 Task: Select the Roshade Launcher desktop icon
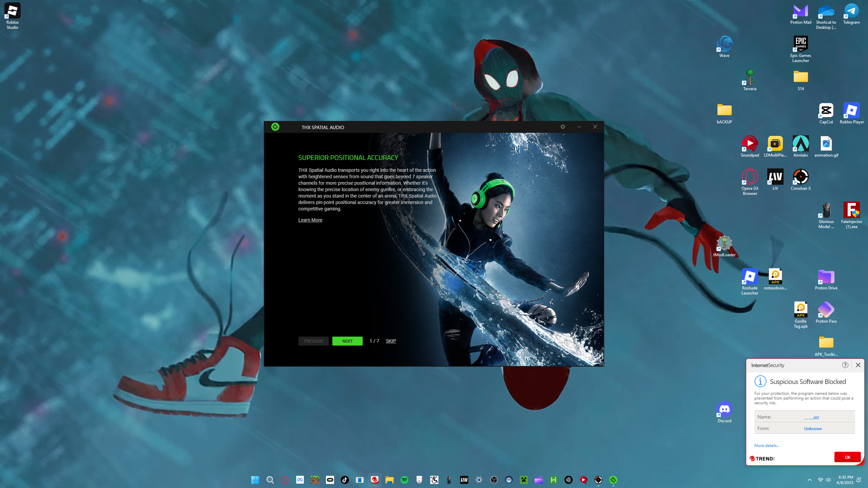point(750,282)
